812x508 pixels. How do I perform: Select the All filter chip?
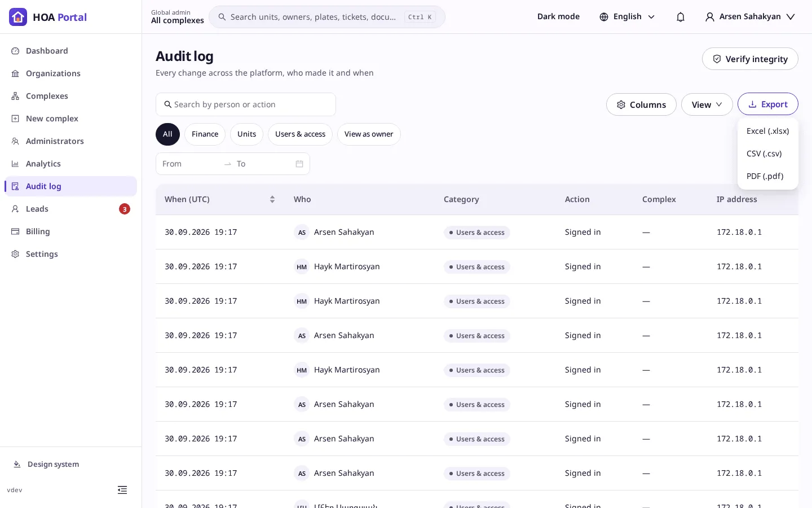coord(167,134)
